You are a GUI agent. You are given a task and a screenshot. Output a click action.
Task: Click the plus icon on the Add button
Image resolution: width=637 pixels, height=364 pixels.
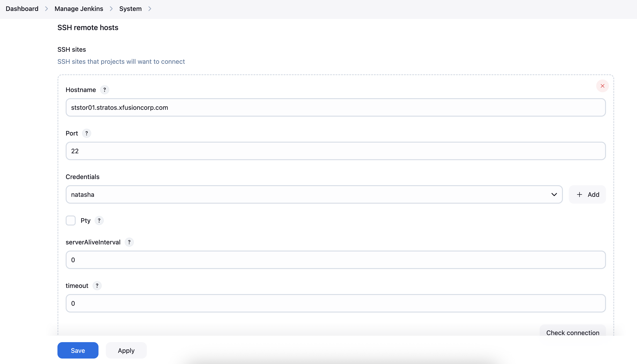579,194
